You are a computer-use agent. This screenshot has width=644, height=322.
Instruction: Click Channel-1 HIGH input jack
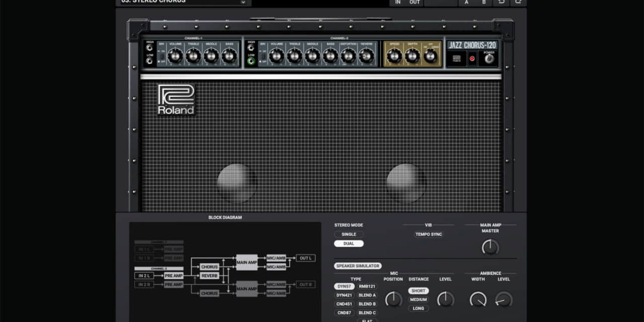tap(149, 48)
